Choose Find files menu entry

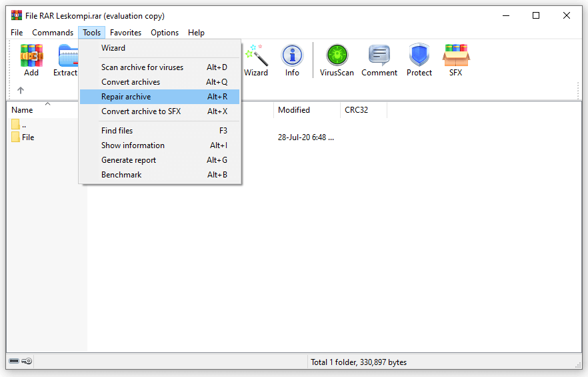click(x=160, y=131)
